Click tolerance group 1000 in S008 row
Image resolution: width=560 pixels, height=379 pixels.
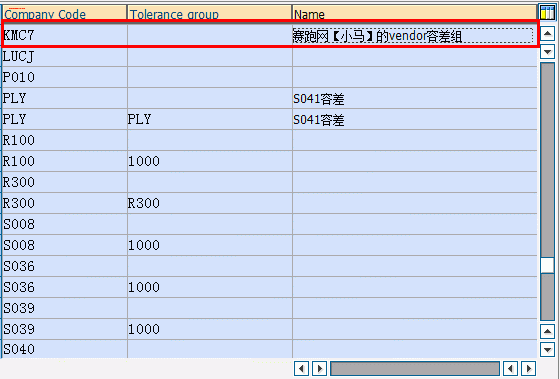pyautogui.click(x=210, y=245)
